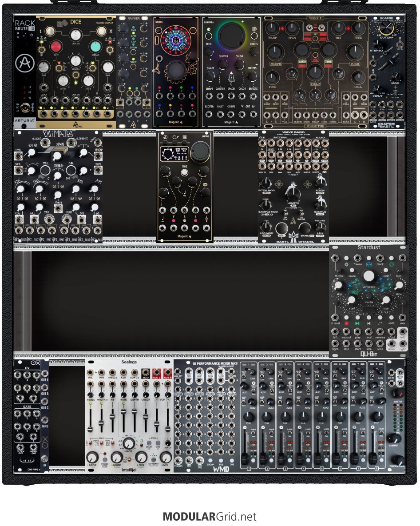Click the TIME slider on Sealegs
420x526 pixels.
[x=90, y=422]
